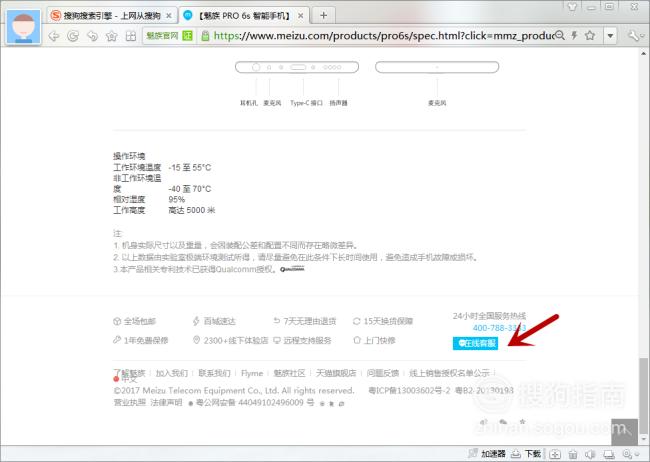Click the 远程支持服务 service item
The height and width of the screenshot is (462, 650).
point(303,340)
